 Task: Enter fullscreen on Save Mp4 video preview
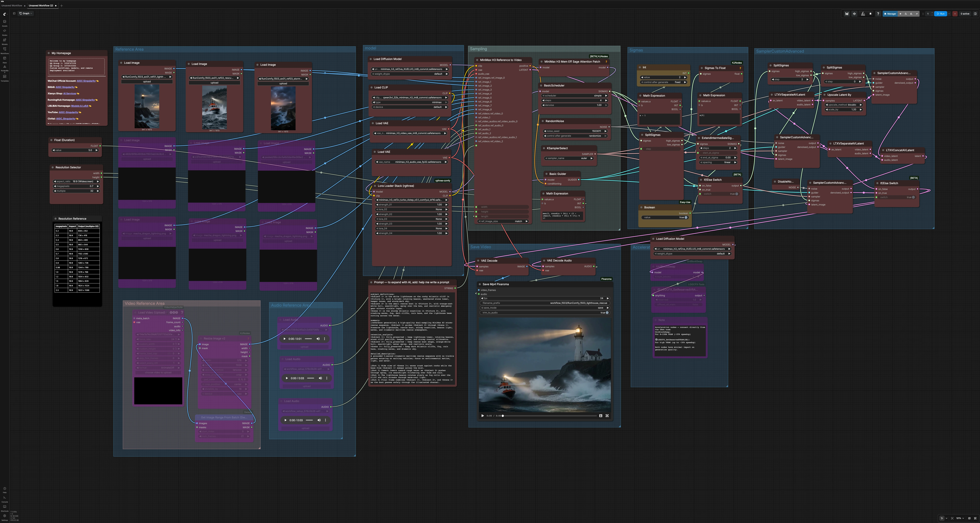click(x=607, y=416)
